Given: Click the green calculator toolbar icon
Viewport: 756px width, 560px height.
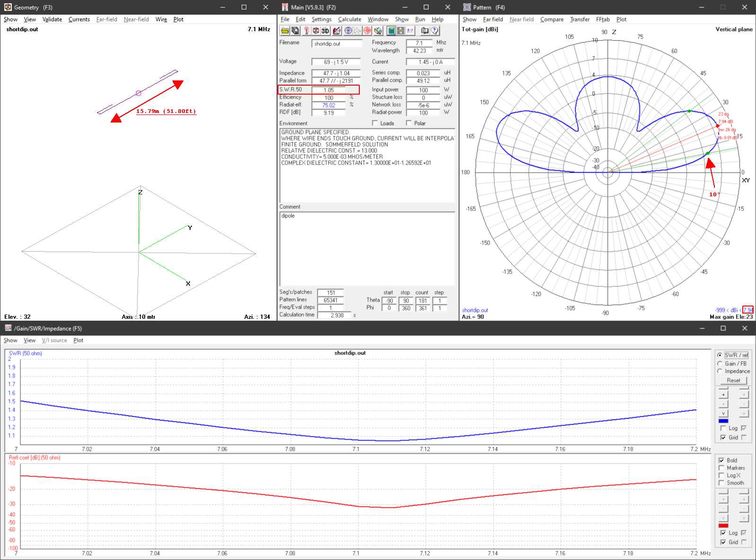Looking at the screenshot, I should tap(391, 31).
